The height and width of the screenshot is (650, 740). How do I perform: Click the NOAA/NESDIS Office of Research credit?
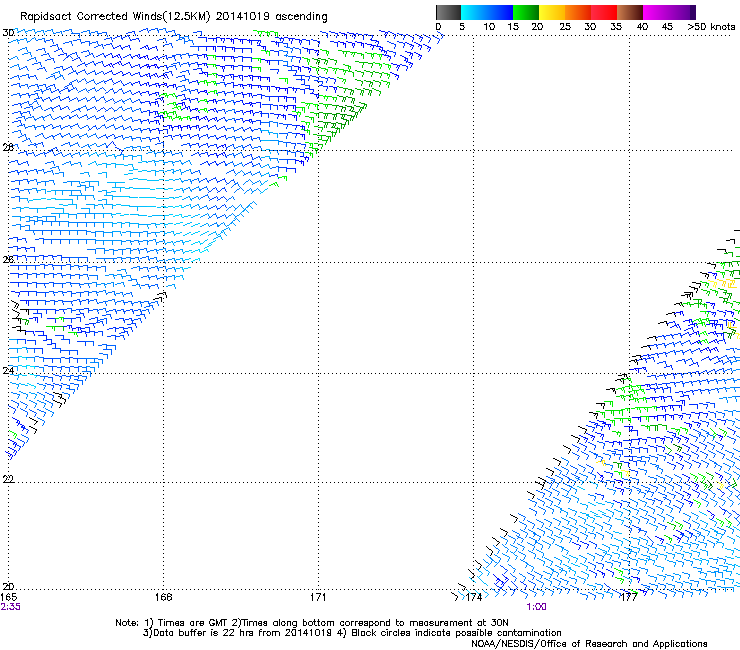coord(589,644)
